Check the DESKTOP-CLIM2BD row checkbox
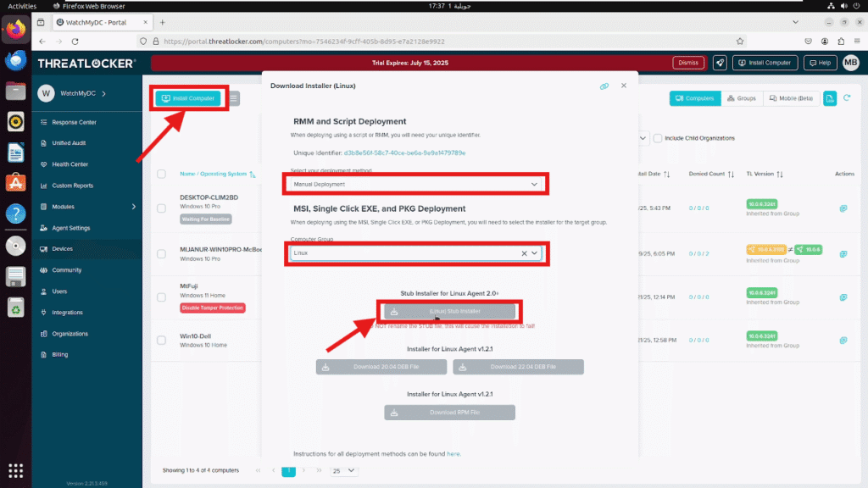Image resolution: width=868 pixels, height=488 pixels. click(161, 208)
